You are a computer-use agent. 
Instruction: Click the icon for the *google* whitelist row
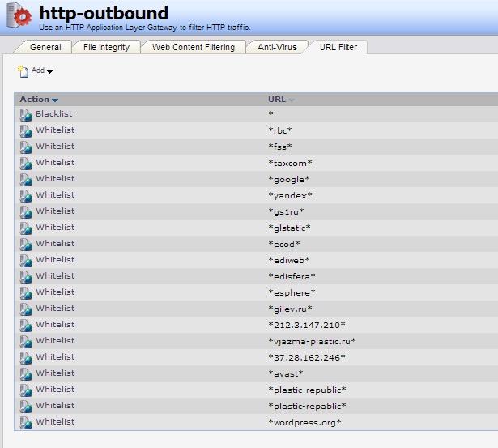(x=26, y=179)
